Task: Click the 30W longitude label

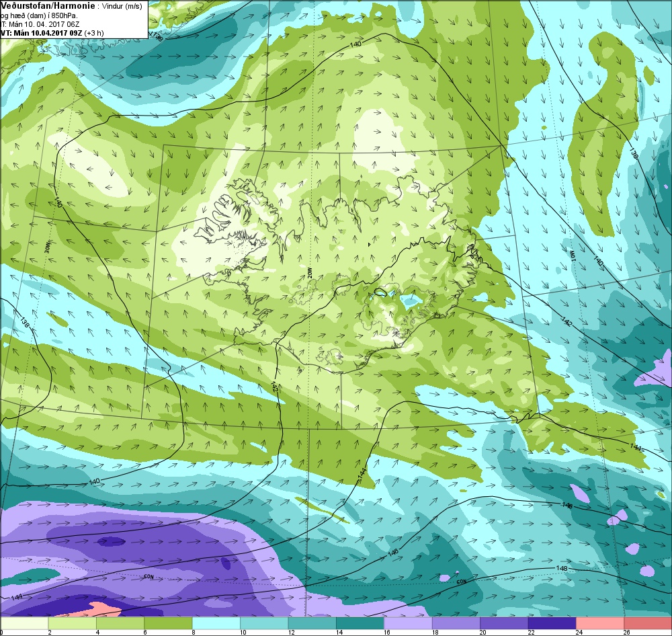Action: click(x=47, y=247)
